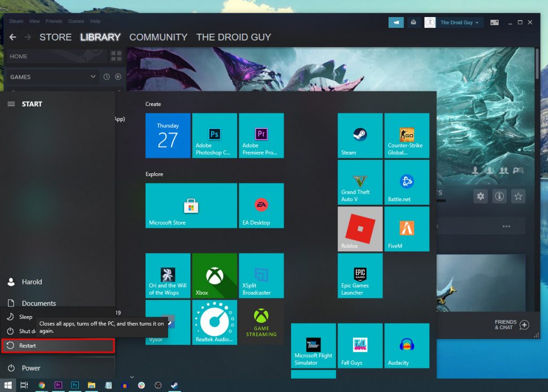Viewport: 548px width, 392px height.
Task: Open the Battle.net tile
Action: pyautogui.click(x=407, y=182)
